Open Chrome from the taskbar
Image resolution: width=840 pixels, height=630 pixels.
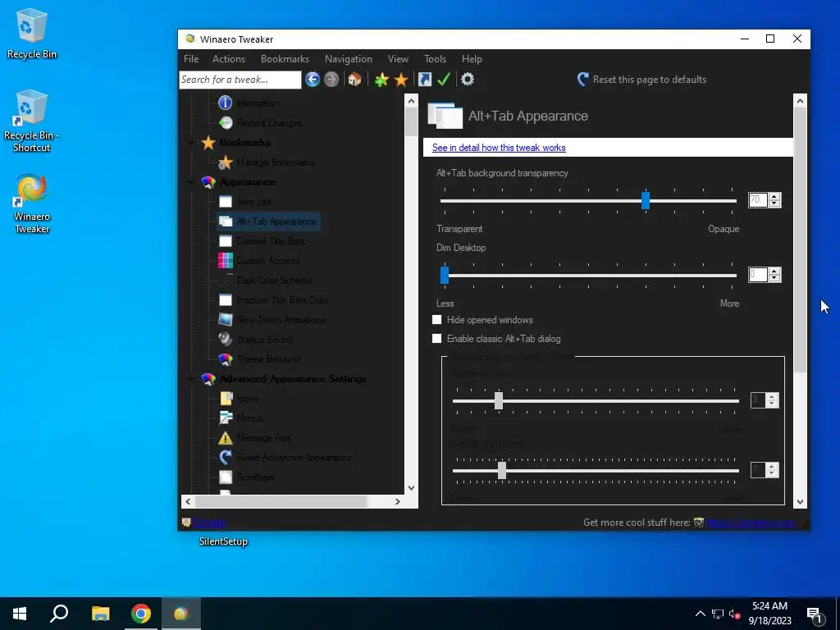(x=141, y=614)
